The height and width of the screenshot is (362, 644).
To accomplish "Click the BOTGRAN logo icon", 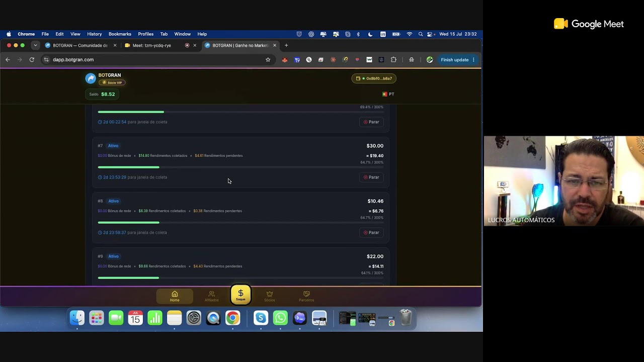I will (x=91, y=78).
